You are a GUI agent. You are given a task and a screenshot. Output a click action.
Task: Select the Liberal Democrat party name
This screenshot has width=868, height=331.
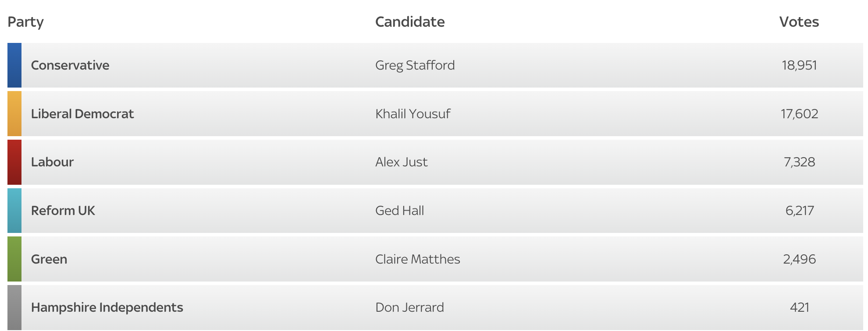pyautogui.click(x=82, y=114)
